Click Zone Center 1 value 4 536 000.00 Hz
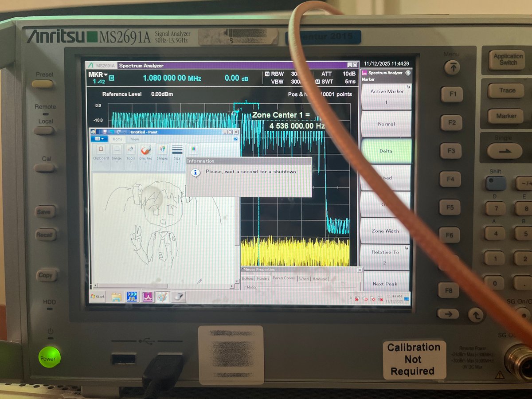The width and height of the screenshot is (532, 399). 297,126
